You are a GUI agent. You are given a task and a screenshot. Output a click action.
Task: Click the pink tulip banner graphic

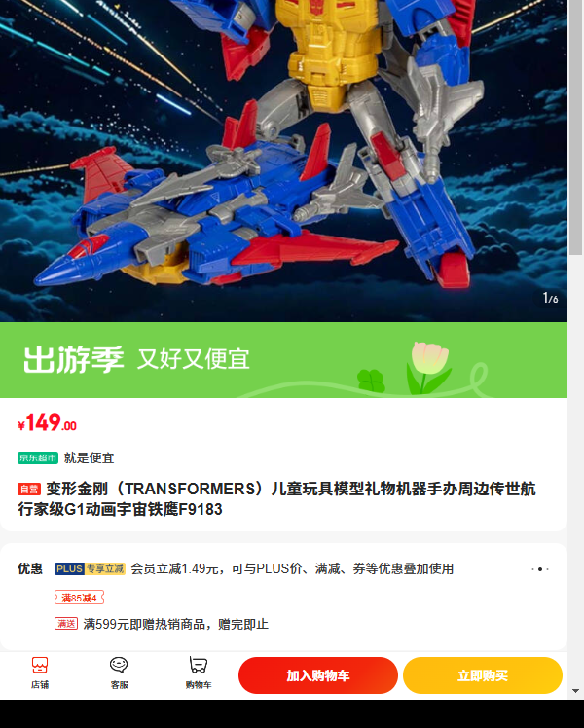point(427,368)
